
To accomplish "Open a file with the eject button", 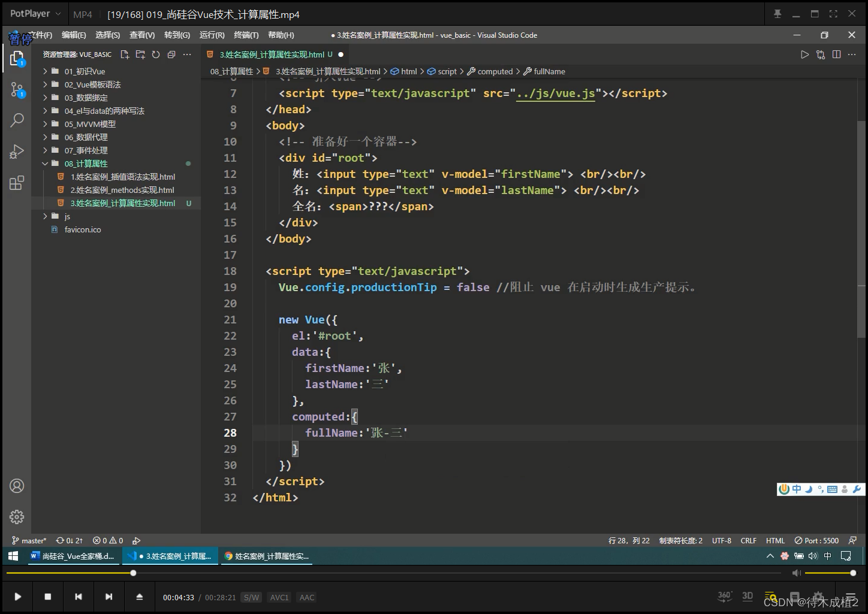I will (139, 597).
